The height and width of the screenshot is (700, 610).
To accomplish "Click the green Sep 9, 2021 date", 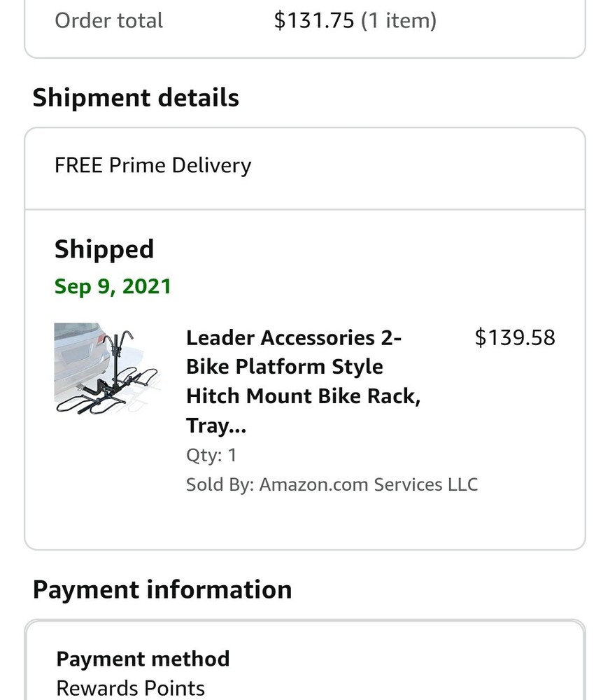I will click(x=113, y=286).
